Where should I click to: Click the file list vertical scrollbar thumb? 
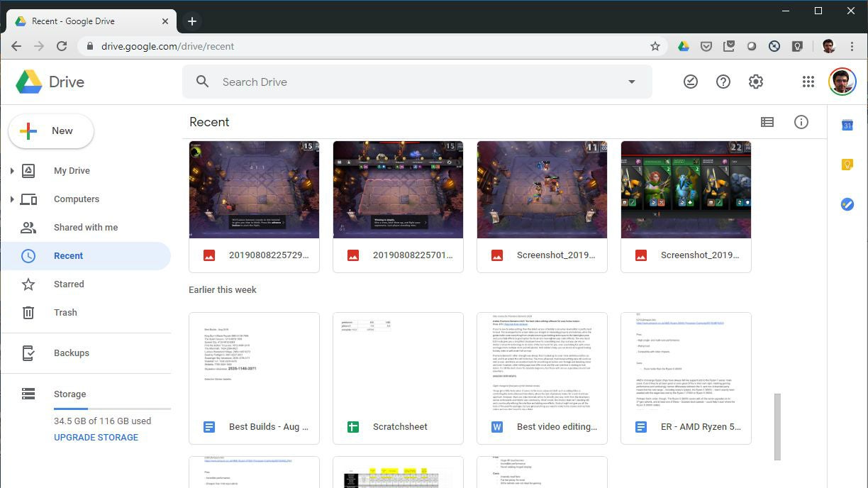click(777, 427)
